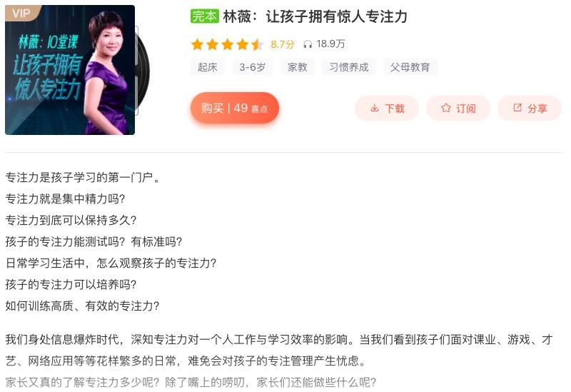This screenshot has height=392, width=571.
Task: Expand the faded description text at bottom
Action: coord(191,383)
